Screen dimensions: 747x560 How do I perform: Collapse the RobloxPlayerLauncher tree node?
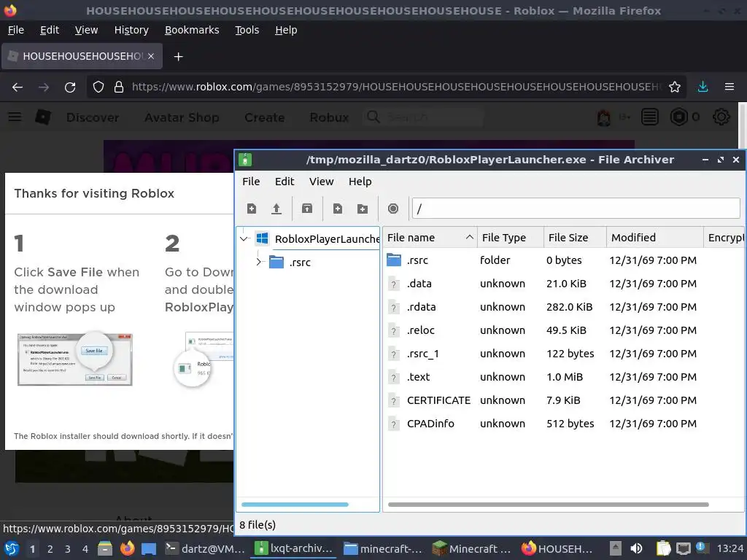click(x=244, y=238)
